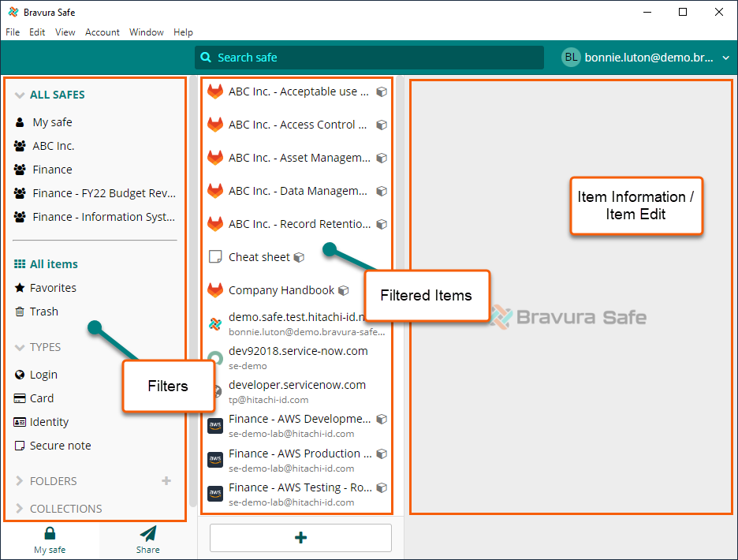Click the Identity type icon

[19, 422]
